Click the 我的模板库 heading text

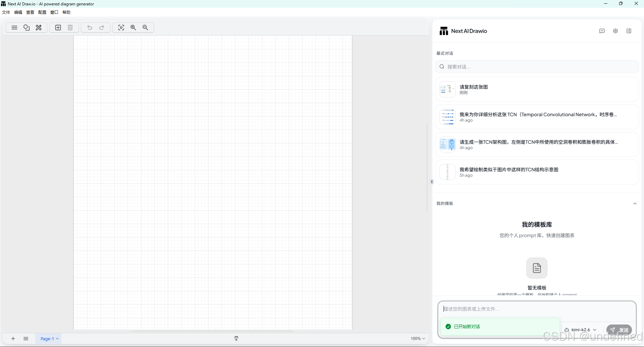tap(537, 224)
